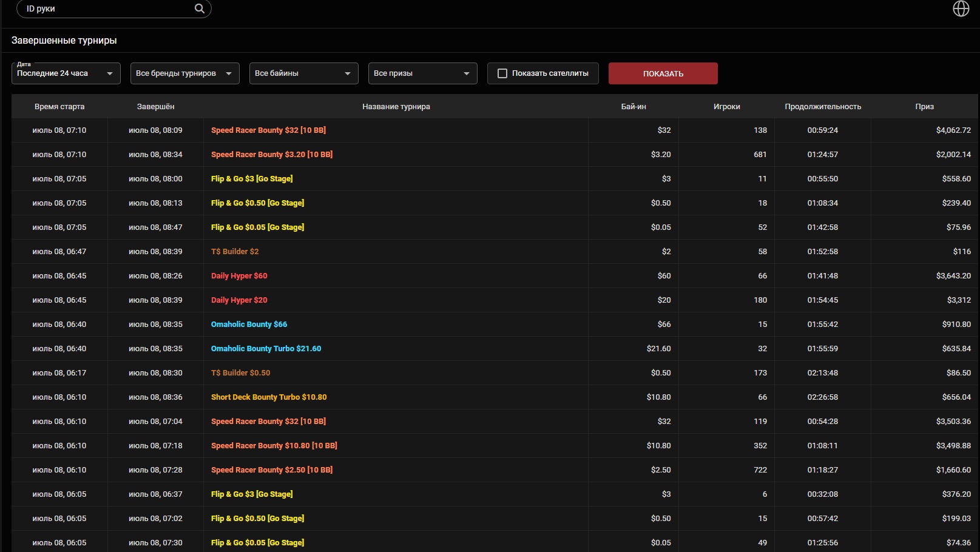
Task: Open Speed Racer Bounty $10.80 [10 BB]
Action: tap(274, 446)
